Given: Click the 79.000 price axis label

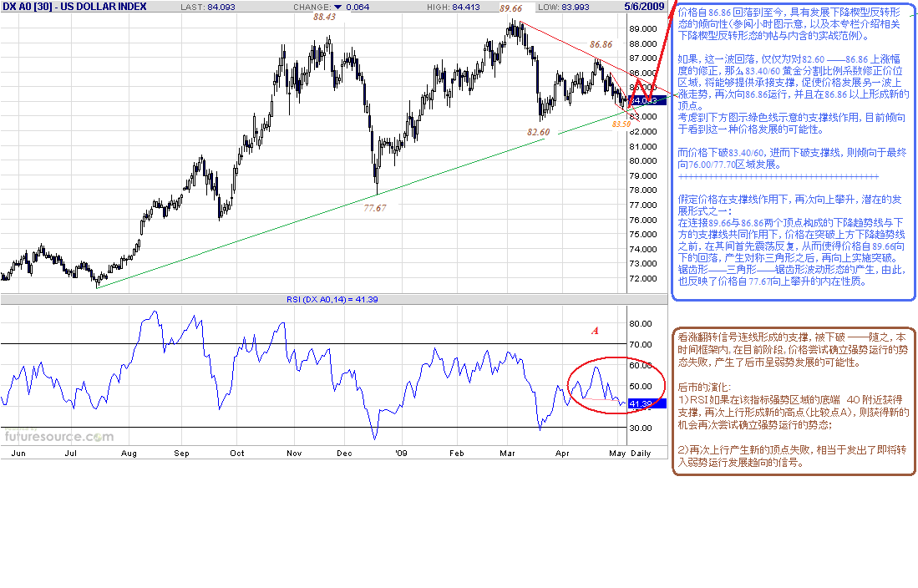Looking at the screenshot, I should click(x=643, y=175).
